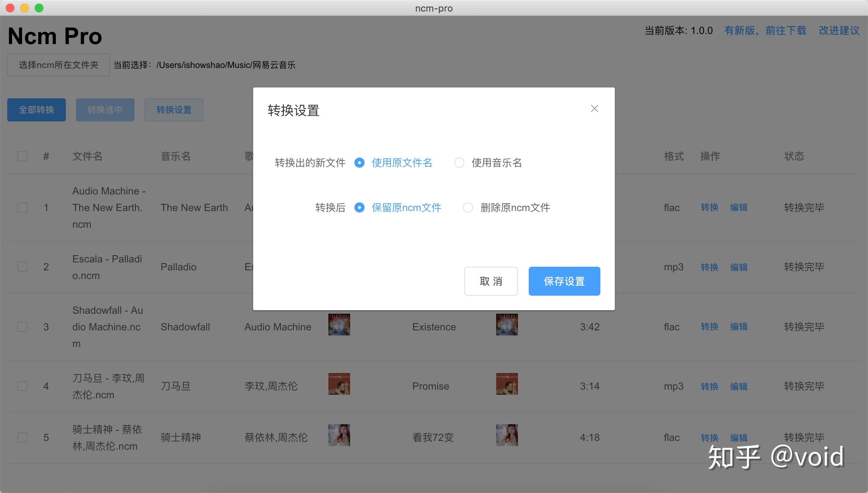Click the 保存设置 button
Screen dimensions: 868x493
(564, 281)
